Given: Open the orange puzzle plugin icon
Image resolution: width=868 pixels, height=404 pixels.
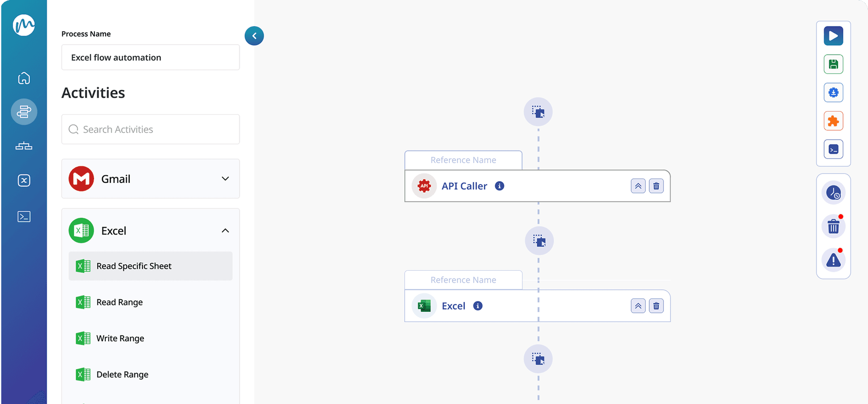Looking at the screenshot, I should point(833,121).
